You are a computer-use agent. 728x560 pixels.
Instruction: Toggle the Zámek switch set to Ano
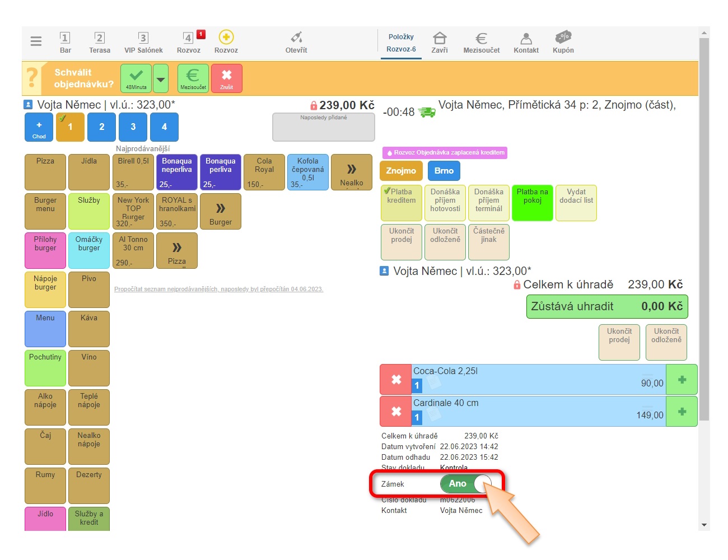tap(466, 484)
